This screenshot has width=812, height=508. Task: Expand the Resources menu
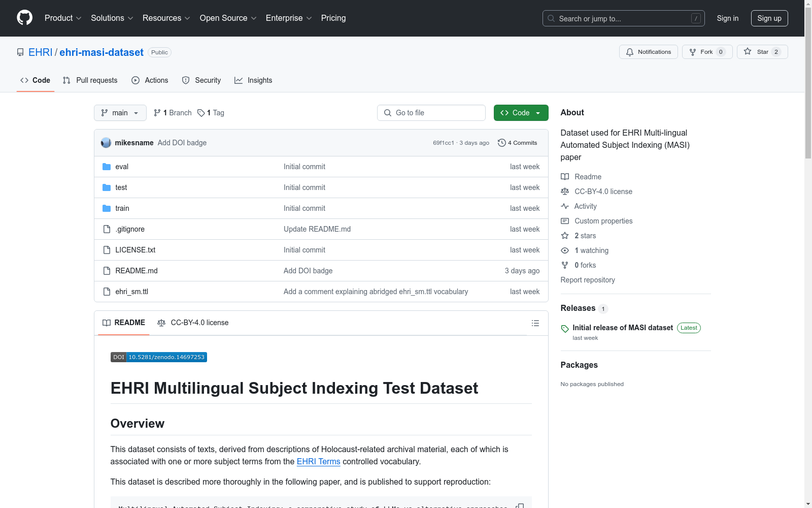pyautogui.click(x=166, y=18)
